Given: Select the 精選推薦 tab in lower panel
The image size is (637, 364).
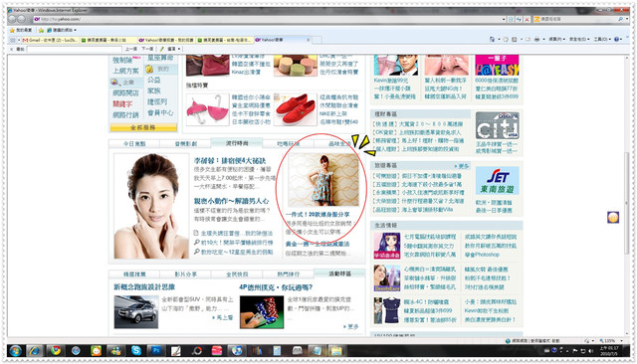Looking at the screenshot, I should (134, 274).
